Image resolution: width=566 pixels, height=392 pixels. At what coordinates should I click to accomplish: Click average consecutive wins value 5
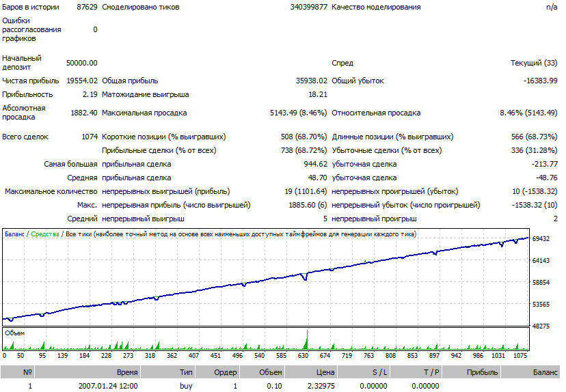click(x=325, y=219)
